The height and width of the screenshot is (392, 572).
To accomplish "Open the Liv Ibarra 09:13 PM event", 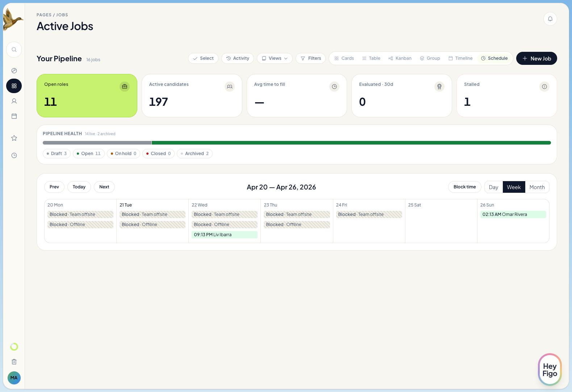I will click(224, 235).
